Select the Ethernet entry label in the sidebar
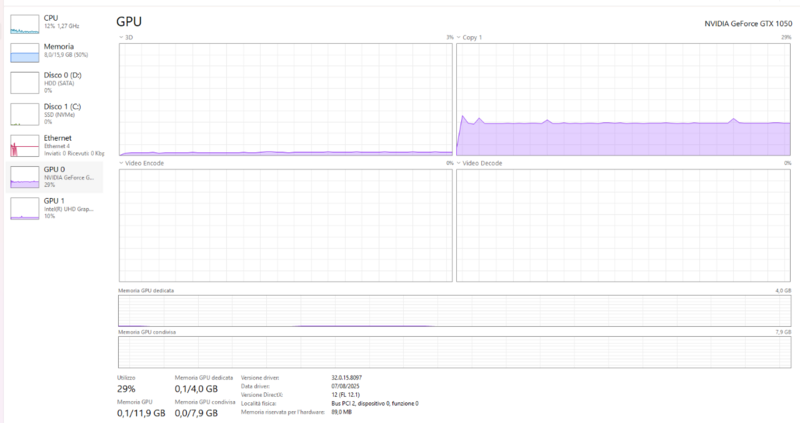This screenshot has width=800, height=423. [x=58, y=138]
